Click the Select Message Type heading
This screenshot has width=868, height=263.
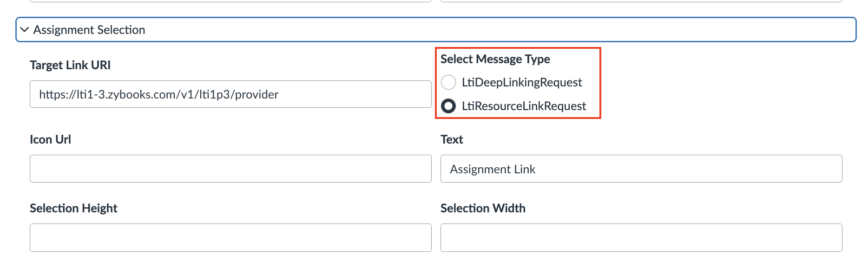coord(495,59)
